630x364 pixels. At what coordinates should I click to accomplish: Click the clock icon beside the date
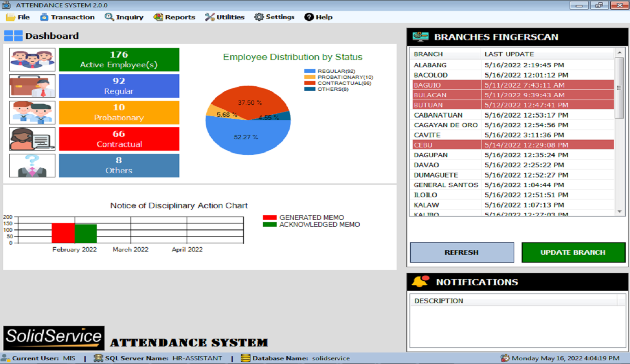[505, 358]
